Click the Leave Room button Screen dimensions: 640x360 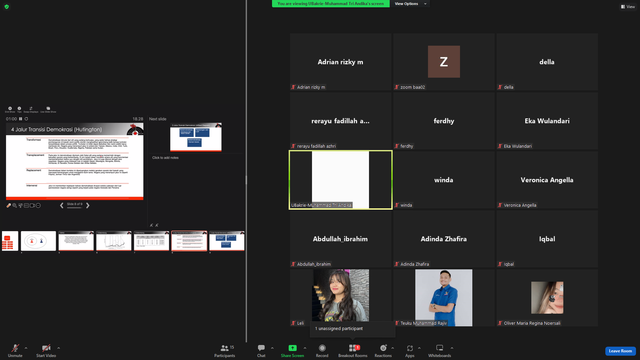[x=620, y=351]
